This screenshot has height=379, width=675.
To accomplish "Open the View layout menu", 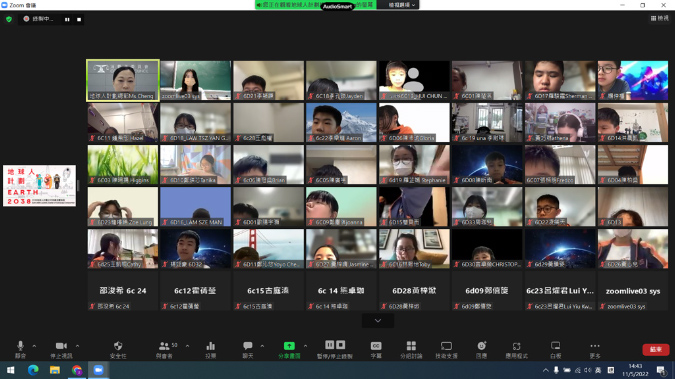I will pyautogui.click(x=660, y=18).
